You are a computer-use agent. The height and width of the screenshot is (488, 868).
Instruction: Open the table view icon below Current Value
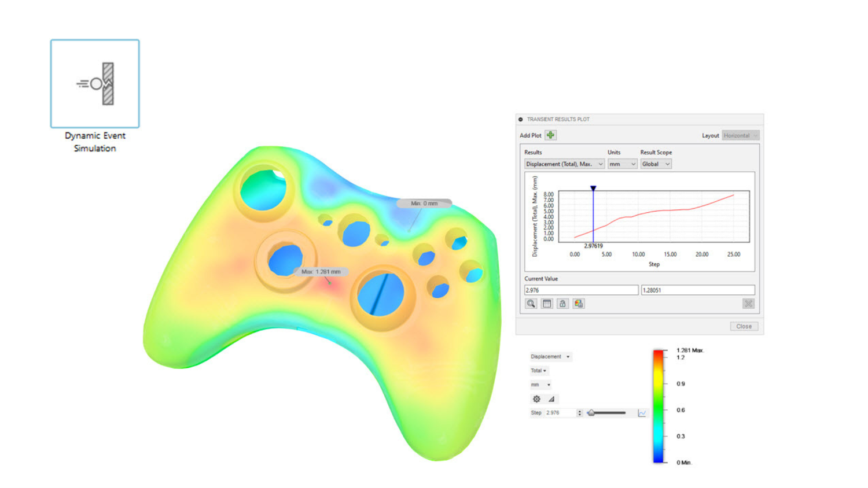click(x=546, y=303)
